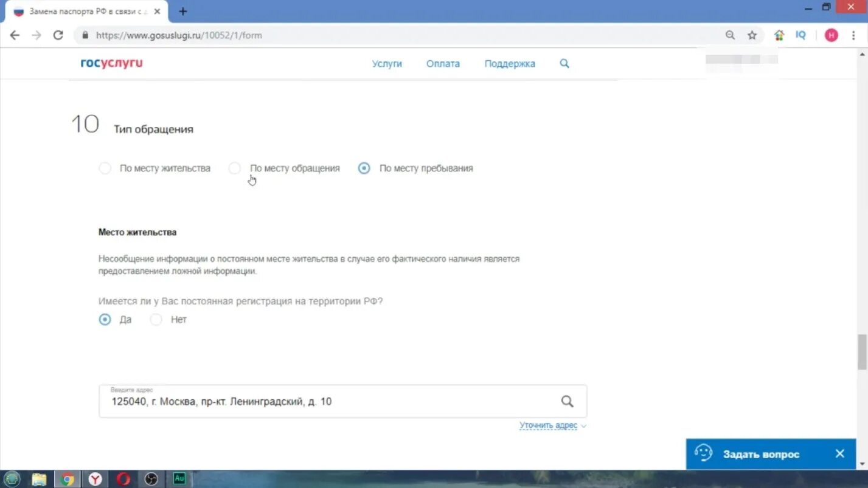Bookmark this page with the star icon

[x=752, y=35]
